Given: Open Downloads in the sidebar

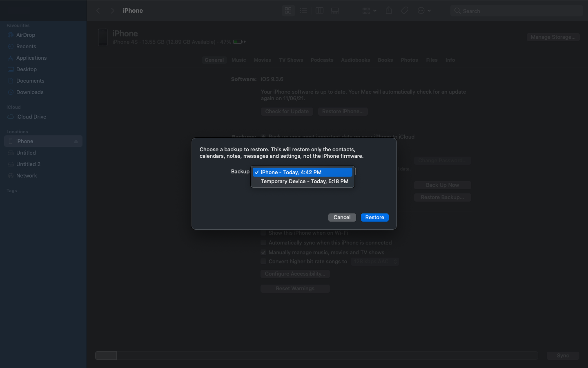Looking at the screenshot, I should click(x=43, y=92).
